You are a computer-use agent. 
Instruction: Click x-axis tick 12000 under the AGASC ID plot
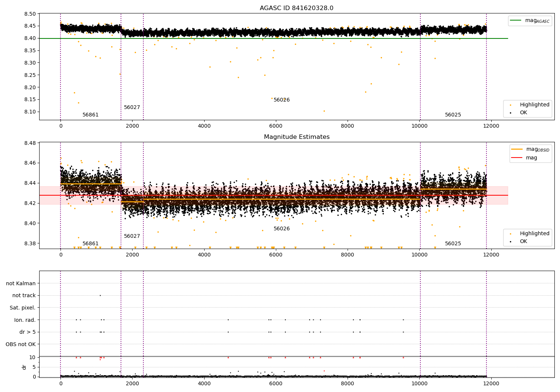tap(491, 126)
